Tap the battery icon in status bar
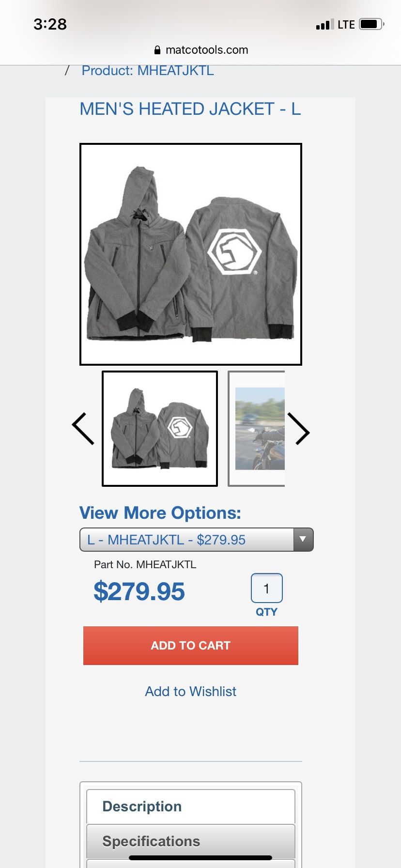Viewport: 401px width, 868px height. pos(371,24)
